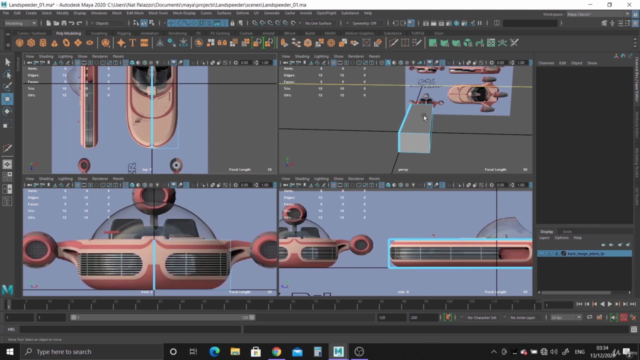The height and width of the screenshot is (360, 640).
Task: Click the time slider ruler
Action: pos(273,304)
